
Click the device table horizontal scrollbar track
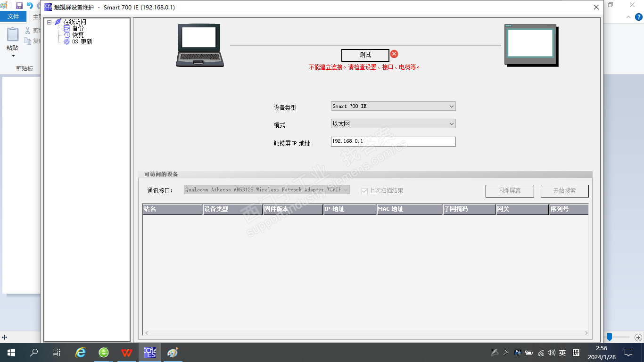pyautogui.click(x=366, y=333)
